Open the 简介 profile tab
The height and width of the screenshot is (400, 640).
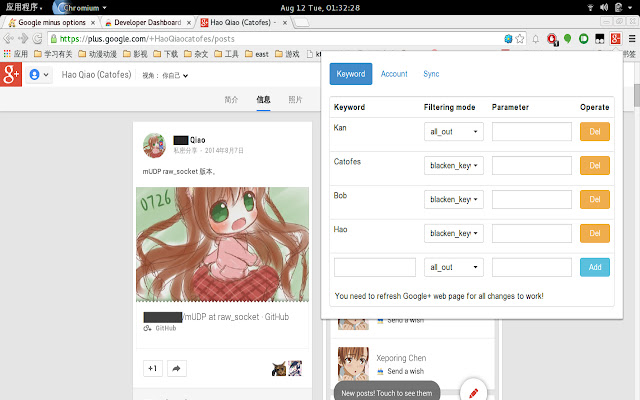point(231,100)
